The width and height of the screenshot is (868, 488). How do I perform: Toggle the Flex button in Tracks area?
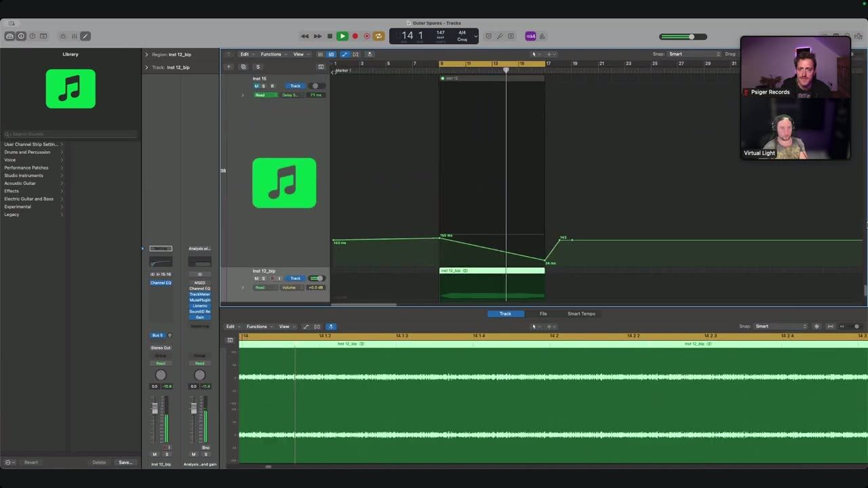tap(356, 54)
